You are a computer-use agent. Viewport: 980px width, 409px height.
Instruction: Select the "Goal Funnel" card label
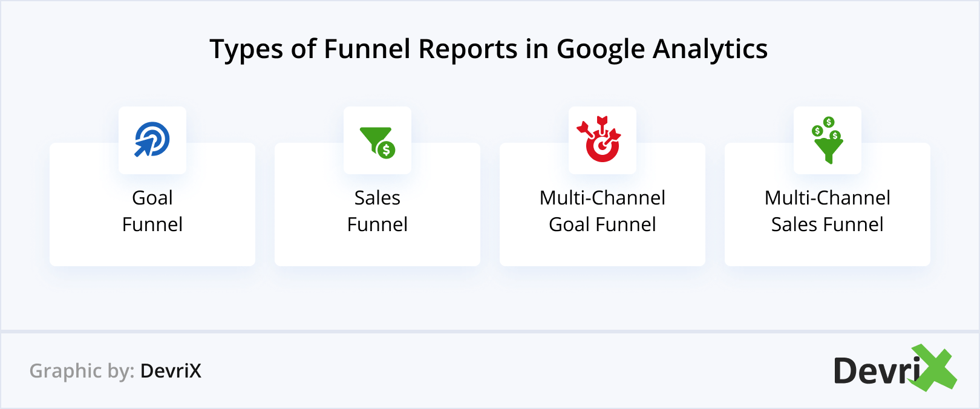pos(152,211)
